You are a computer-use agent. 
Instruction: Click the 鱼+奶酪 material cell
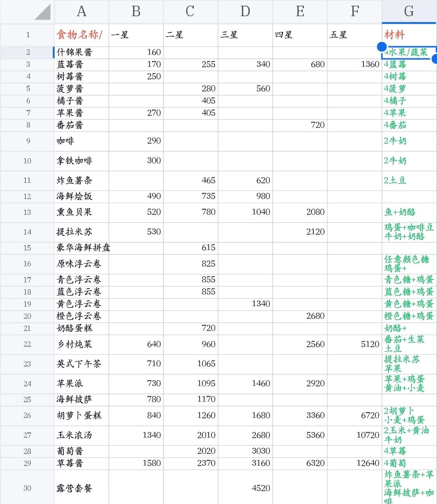tap(409, 212)
